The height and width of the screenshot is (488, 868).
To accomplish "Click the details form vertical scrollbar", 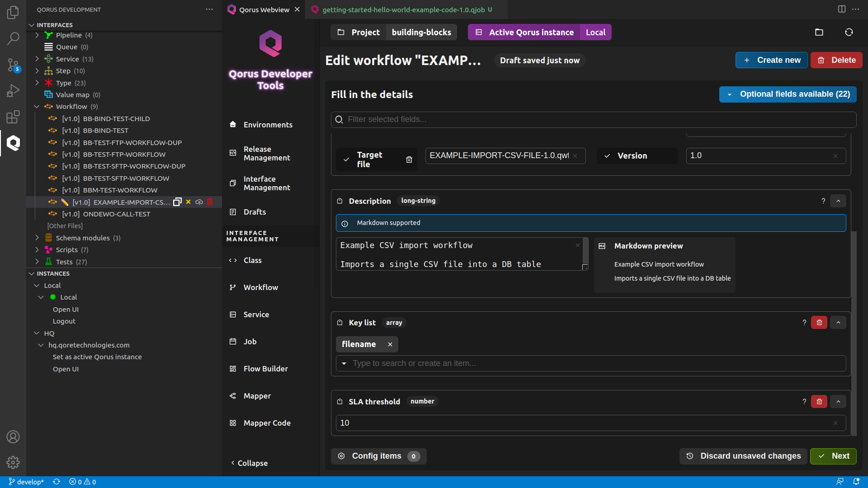I will click(854, 333).
